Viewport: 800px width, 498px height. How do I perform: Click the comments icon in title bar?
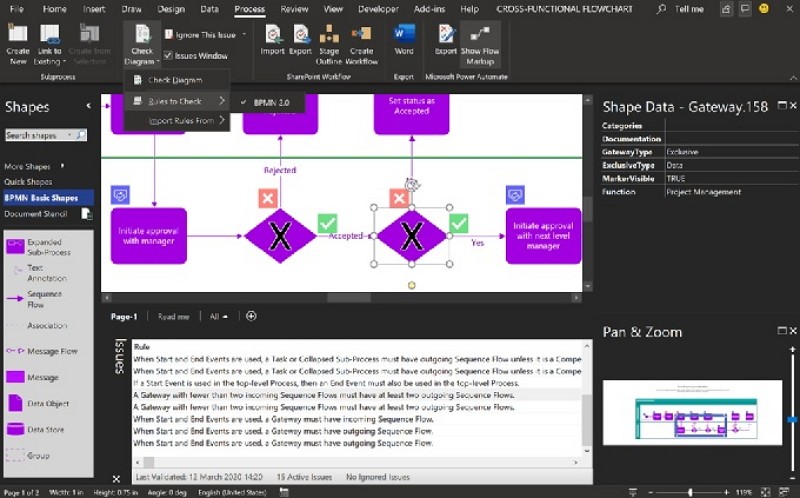point(745,9)
